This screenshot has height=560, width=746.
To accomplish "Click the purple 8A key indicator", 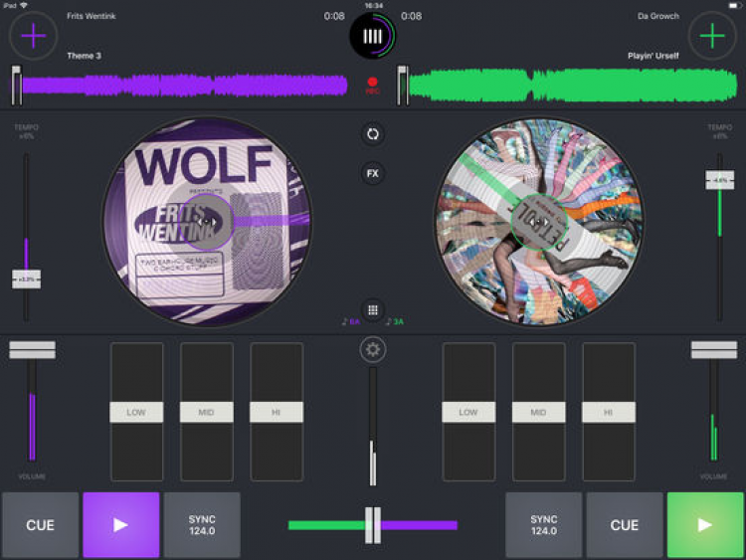I will [x=351, y=322].
